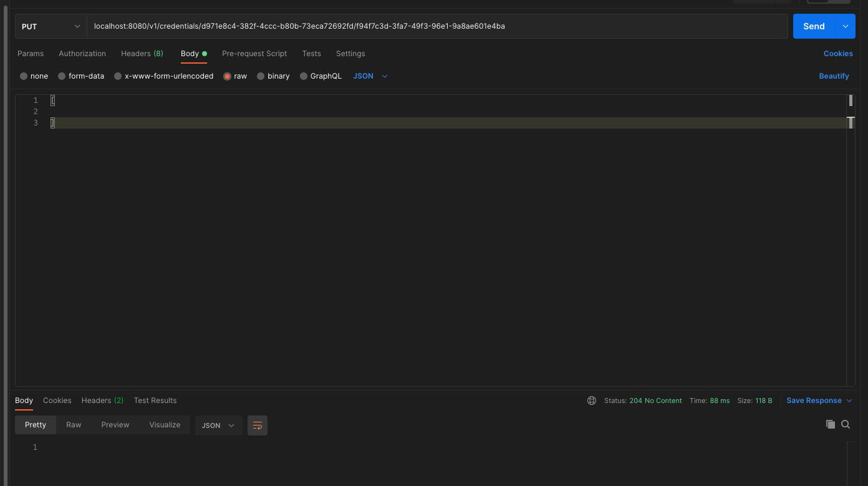The width and height of the screenshot is (868, 486).
Task: Click the network information globe icon
Action: click(591, 401)
